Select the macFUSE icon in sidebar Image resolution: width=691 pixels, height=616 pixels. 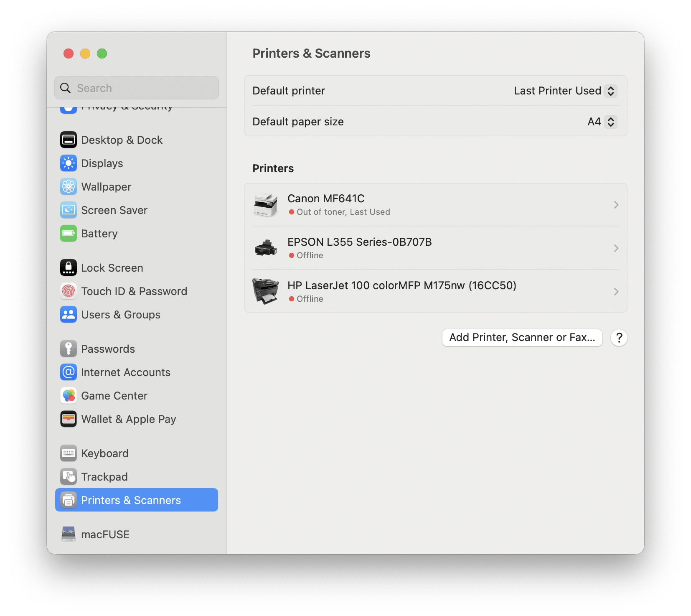tap(68, 534)
